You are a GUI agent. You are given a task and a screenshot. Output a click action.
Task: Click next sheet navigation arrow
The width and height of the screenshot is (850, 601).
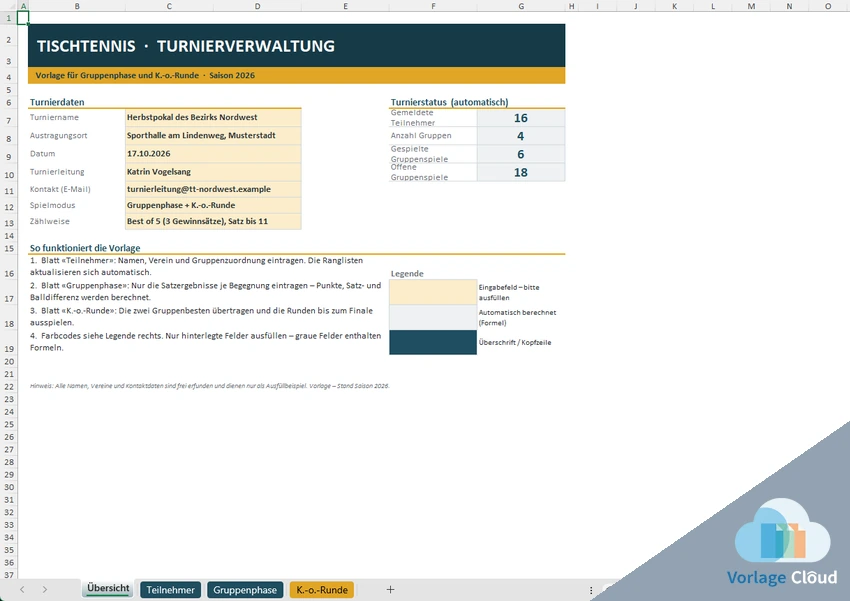point(44,590)
